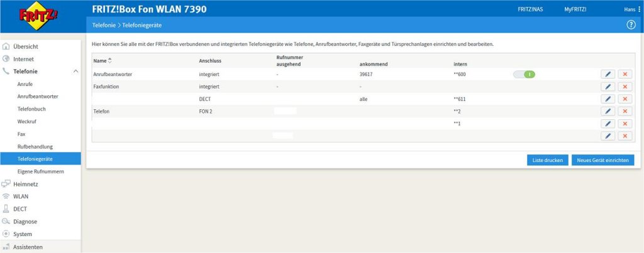Click the Liste drucken button
644x253 pixels.
click(x=548, y=160)
